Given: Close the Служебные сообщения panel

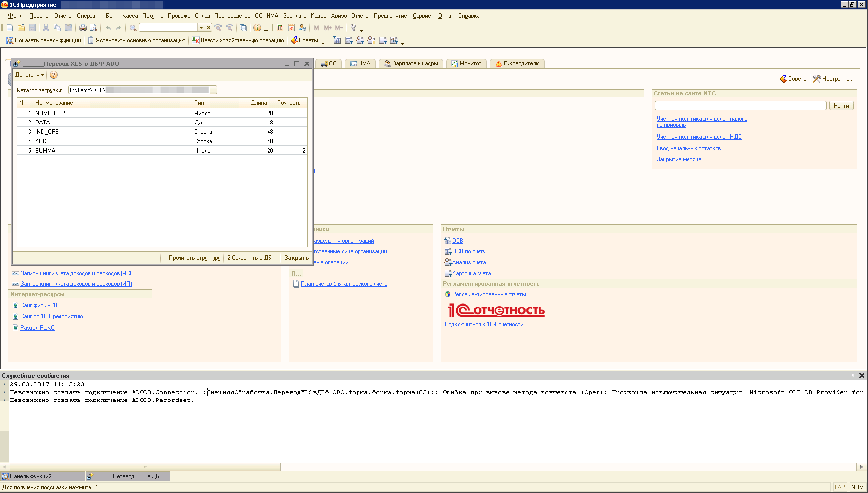Looking at the screenshot, I should pos(862,375).
